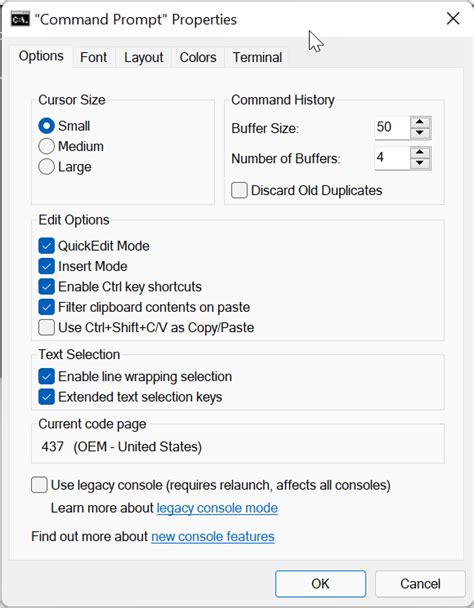Increase Buffer Size with up arrow
The height and width of the screenshot is (608, 474).
click(x=420, y=122)
